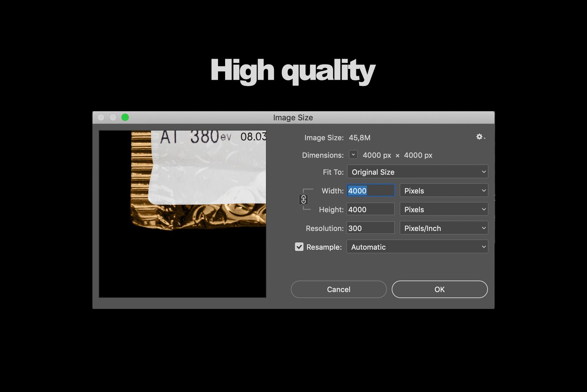Toggle the constrain proportions link icon
Viewport: 587px width, 392px height.
(x=303, y=200)
